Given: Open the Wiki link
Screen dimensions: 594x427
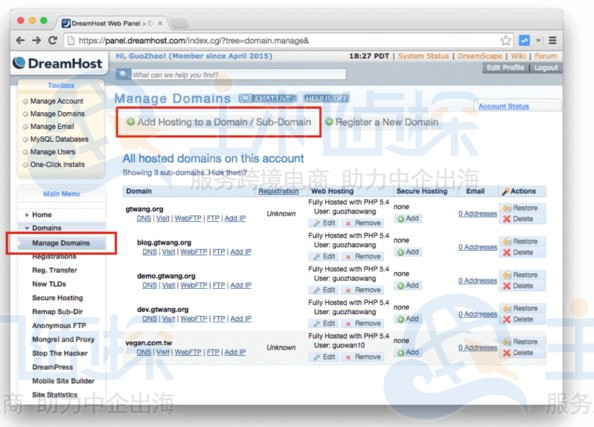Looking at the screenshot, I should [518, 56].
